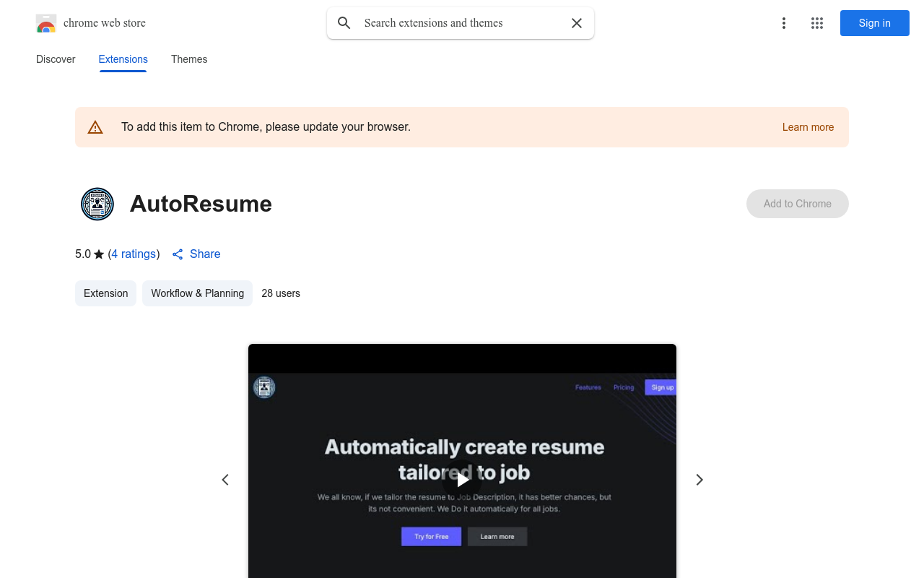Go to next screenshot with right arrow
This screenshot has height=578, width=924.
point(699,480)
